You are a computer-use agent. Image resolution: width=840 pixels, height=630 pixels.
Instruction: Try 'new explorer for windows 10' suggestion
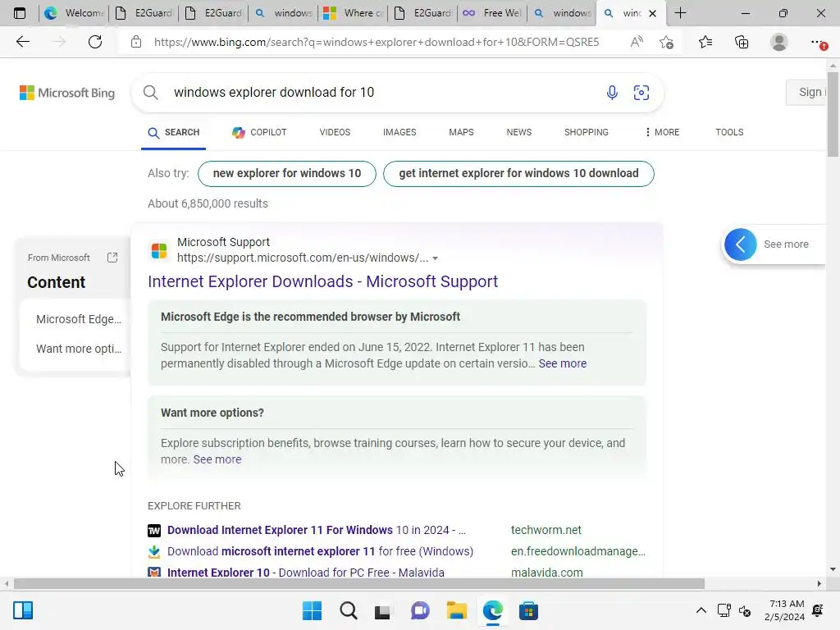pos(287,174)
